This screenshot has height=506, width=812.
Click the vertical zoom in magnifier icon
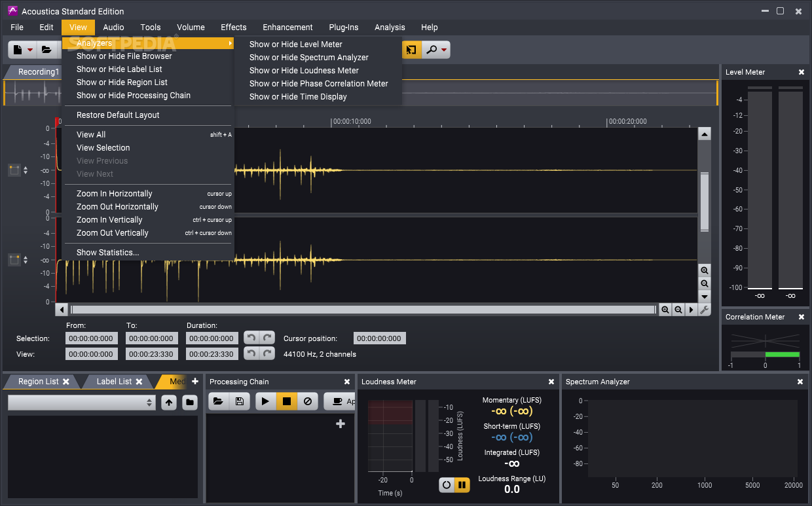pos(705,270)
